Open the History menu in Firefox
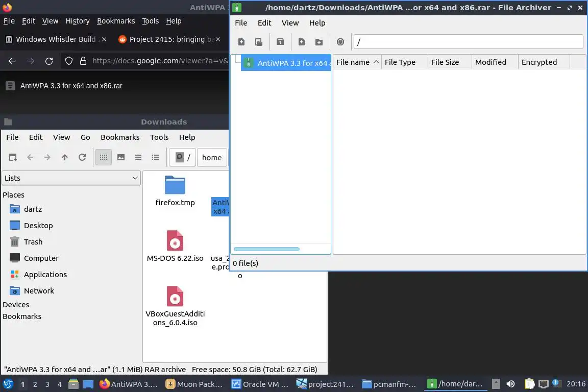 tap(78, 21)
